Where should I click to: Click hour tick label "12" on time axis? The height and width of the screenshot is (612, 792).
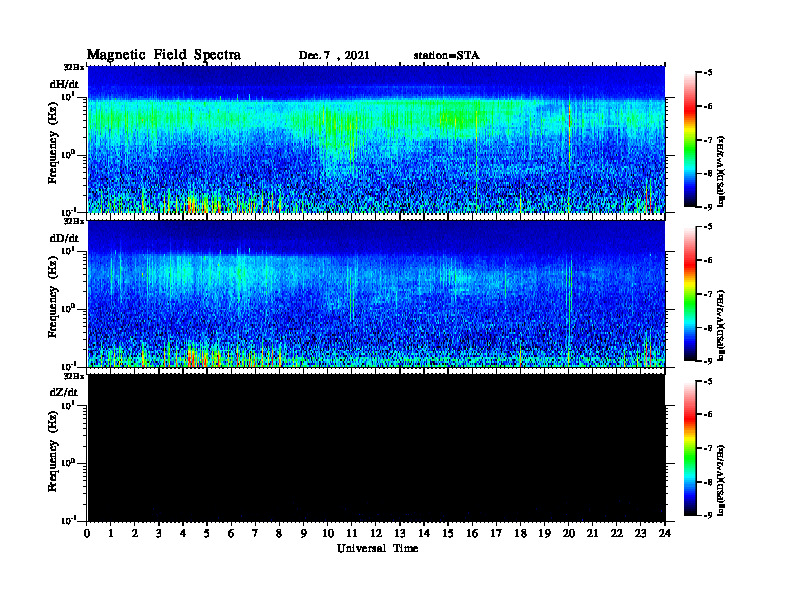coord(376,533)
